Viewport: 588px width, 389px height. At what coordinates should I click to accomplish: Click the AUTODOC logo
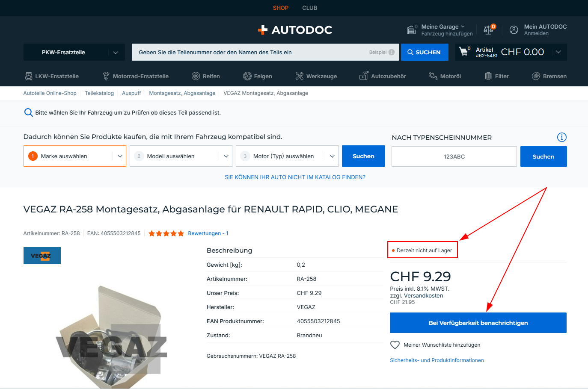(x=295, y=30)
